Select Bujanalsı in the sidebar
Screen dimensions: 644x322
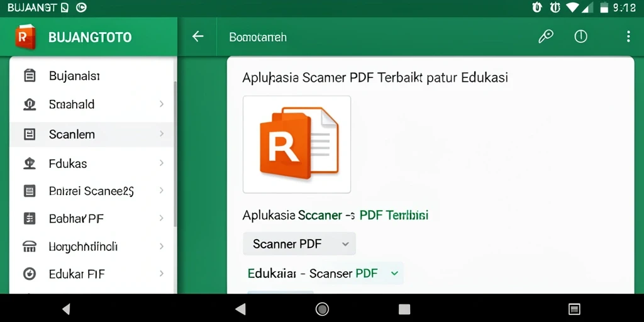[x=93, y=75]
